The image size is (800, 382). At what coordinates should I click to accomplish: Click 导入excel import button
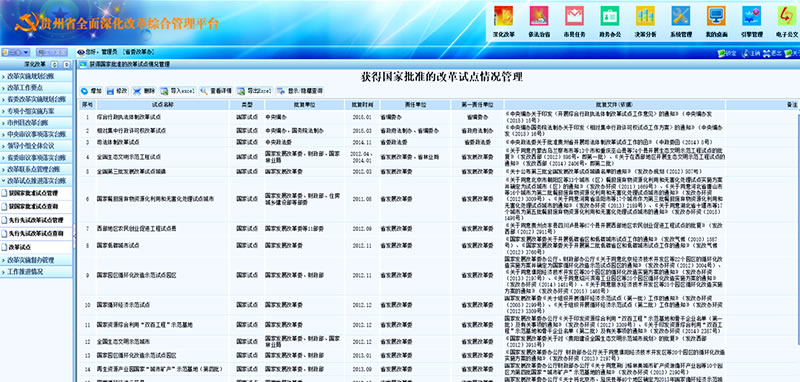(x=178, y=91)
